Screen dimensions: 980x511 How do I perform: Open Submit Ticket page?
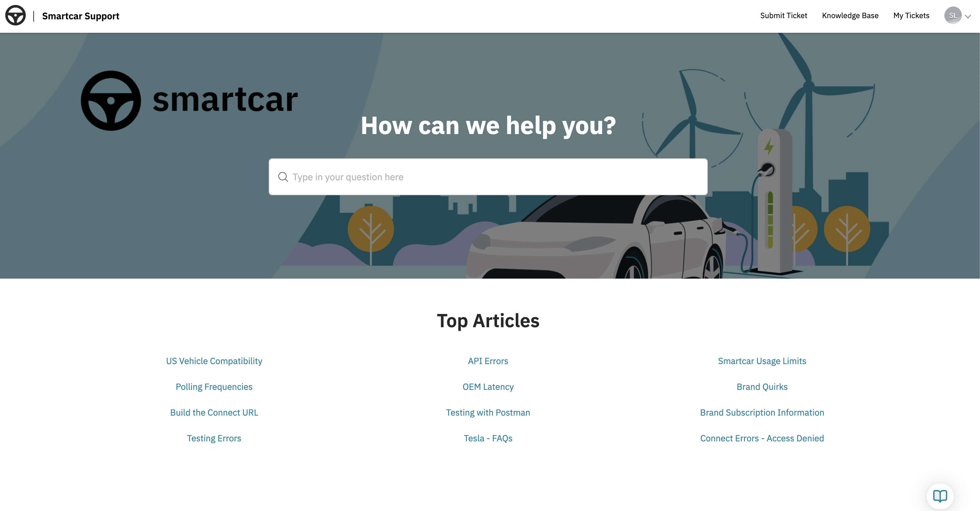point(783,16)
